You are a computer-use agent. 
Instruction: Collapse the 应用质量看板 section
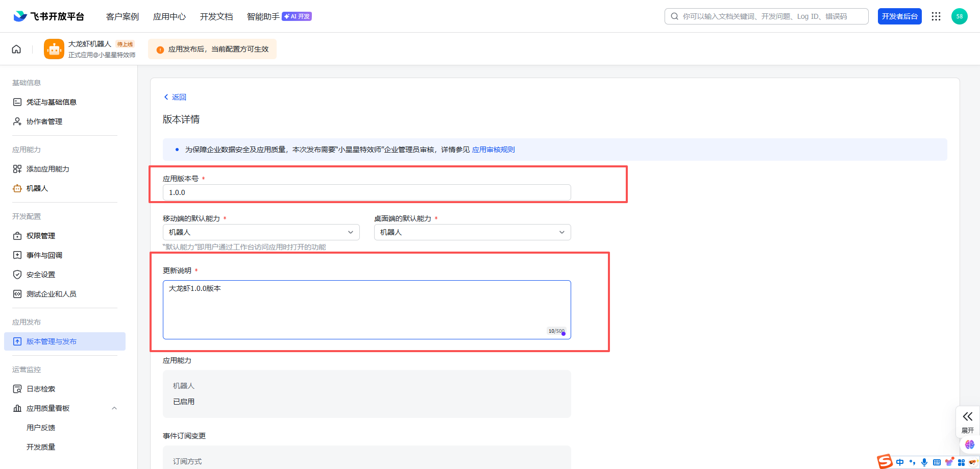click(114, 408)
